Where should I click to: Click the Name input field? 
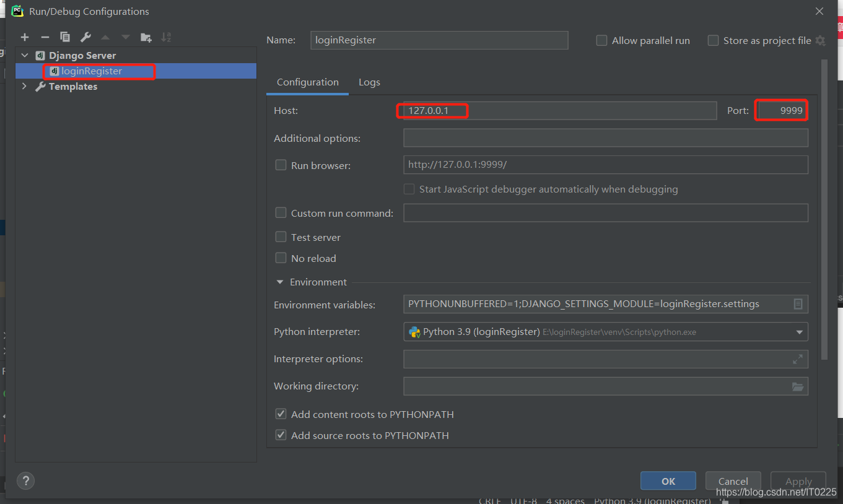click(x=439, y=40)
